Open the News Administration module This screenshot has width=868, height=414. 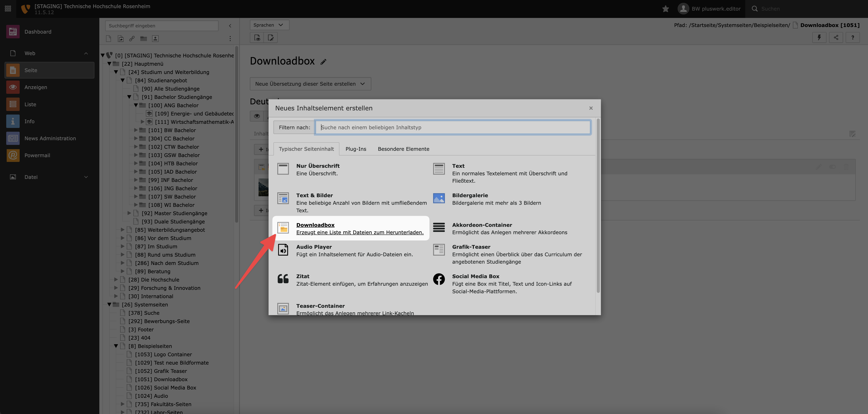50,138
